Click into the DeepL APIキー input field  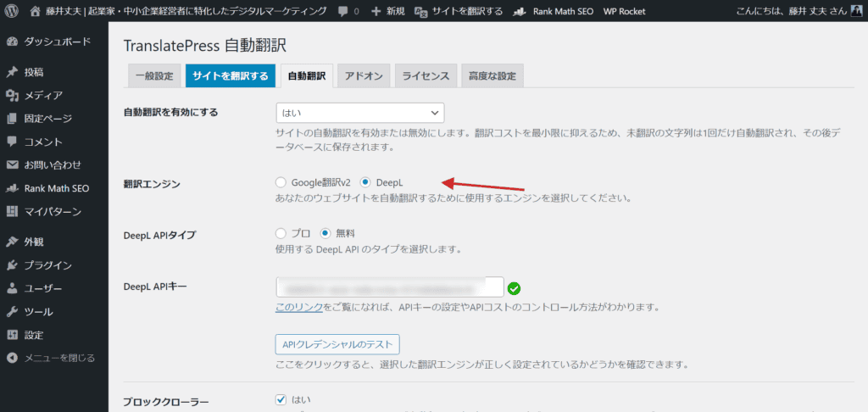(390, 287)
